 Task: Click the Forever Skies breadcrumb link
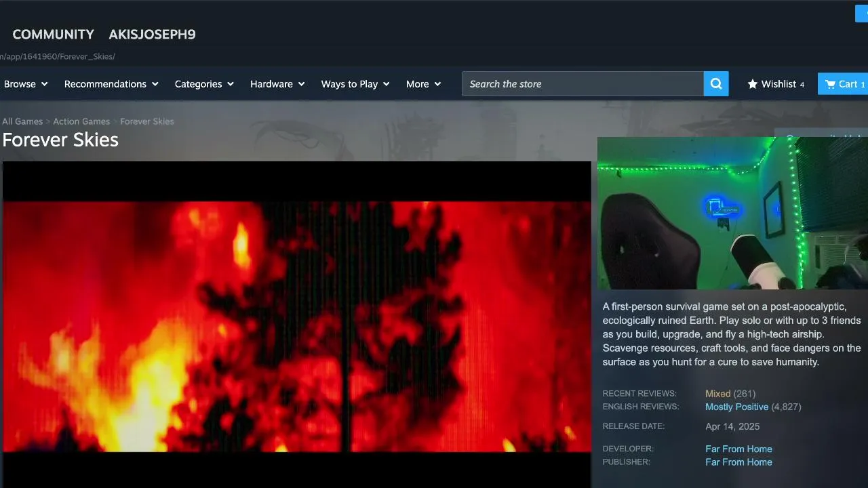pos(147,121)
